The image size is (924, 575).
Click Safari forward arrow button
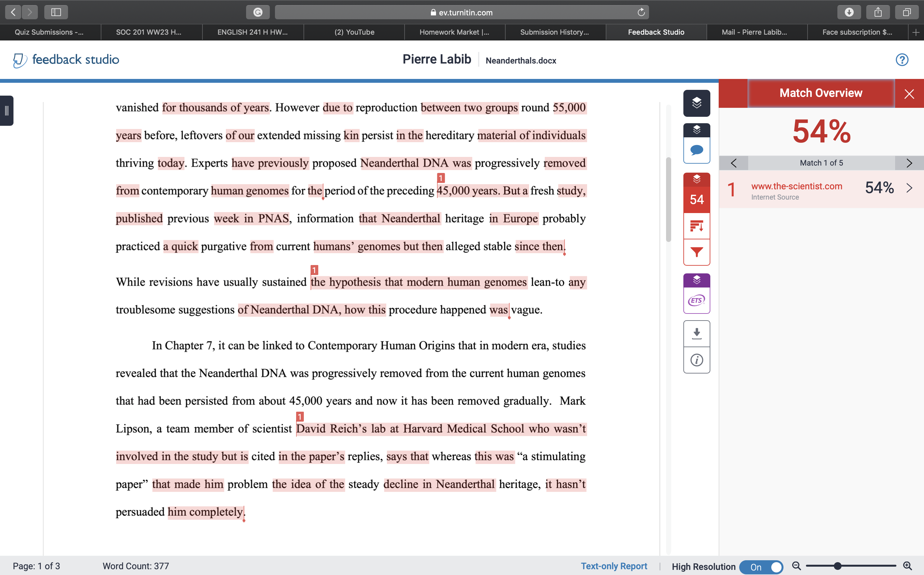click(30, 12)
